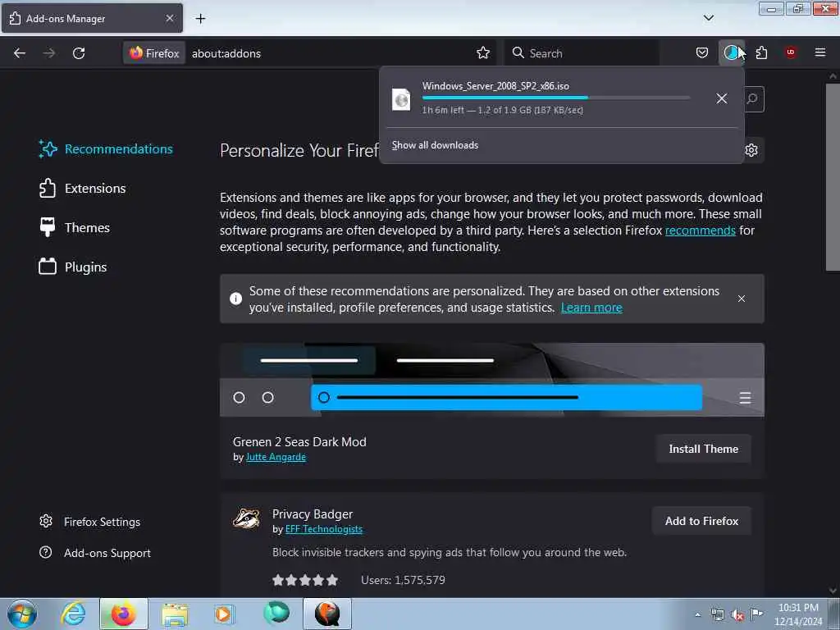Screen dimensions: 840x630
Task: Click the Privacy Badger extension icon
Action: (246, 518)
